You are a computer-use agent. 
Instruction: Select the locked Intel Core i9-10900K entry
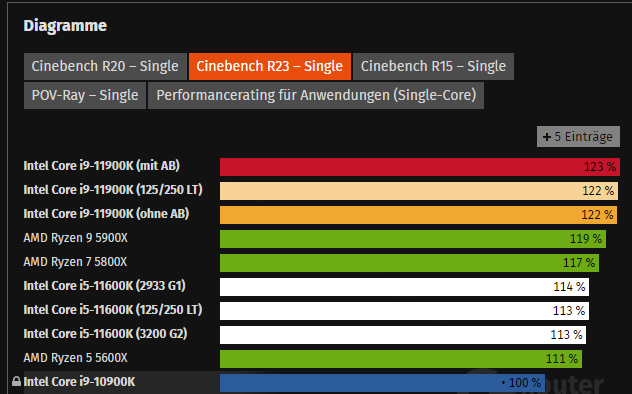(79, 382)
